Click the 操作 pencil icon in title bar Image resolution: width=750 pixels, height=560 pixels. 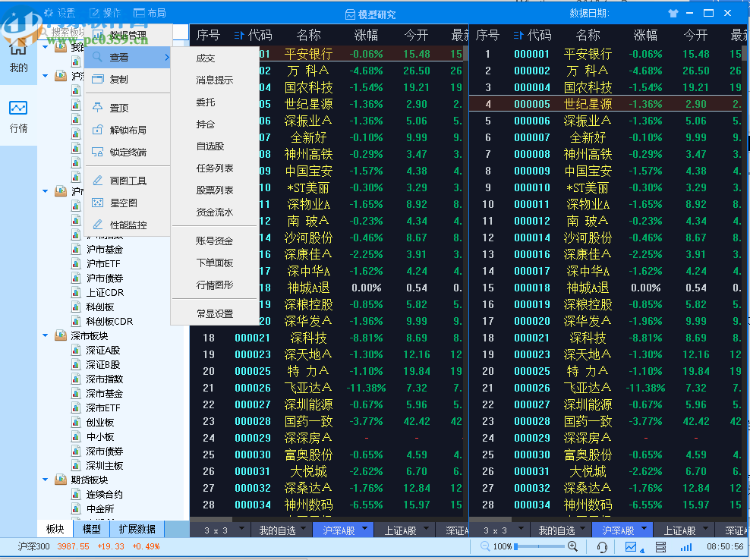94,12
